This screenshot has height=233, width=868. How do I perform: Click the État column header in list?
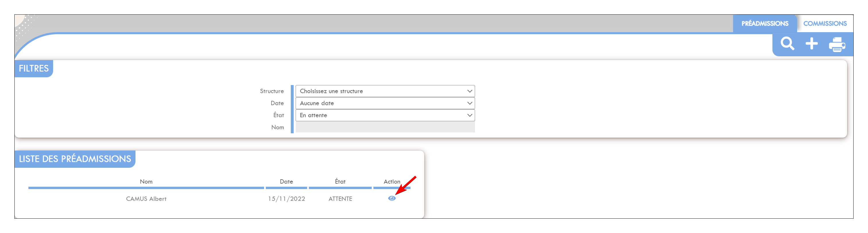340,182
